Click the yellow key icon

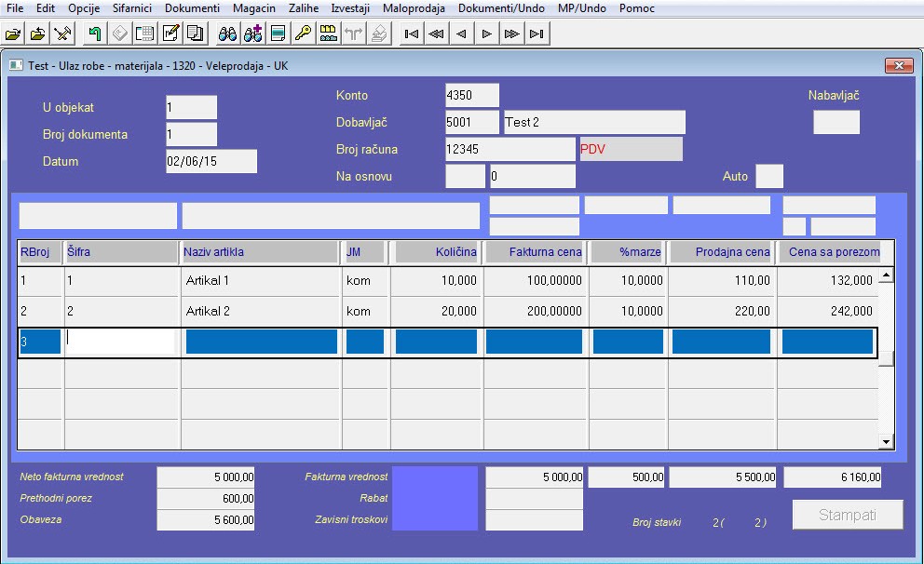(x=303, y=34)
